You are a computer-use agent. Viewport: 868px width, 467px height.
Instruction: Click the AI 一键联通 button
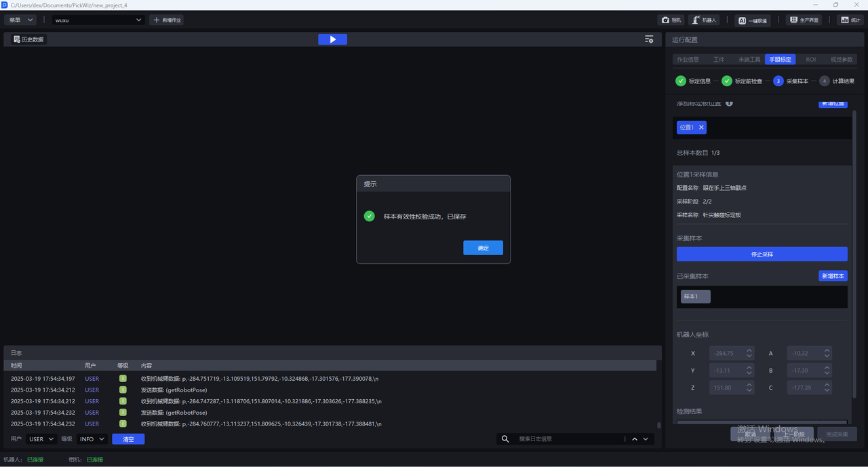[x=753, y=20]
